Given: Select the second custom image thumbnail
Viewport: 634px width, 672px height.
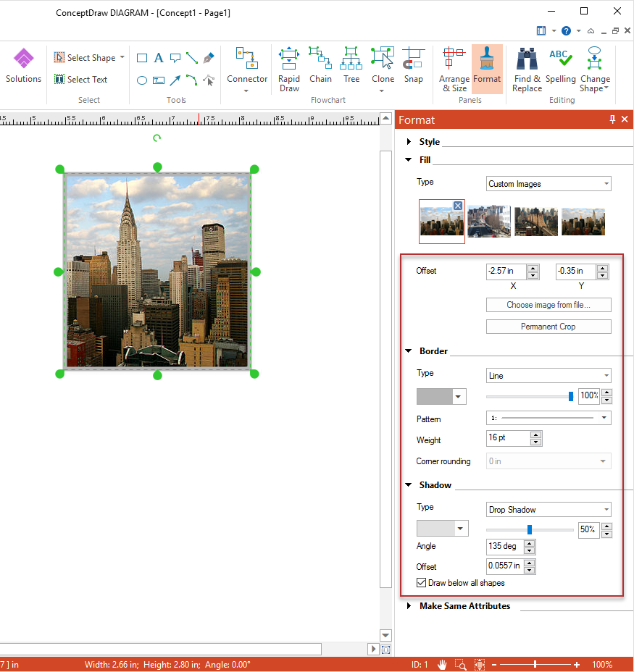Looking at the screenshot, I should tap(489, 222).
